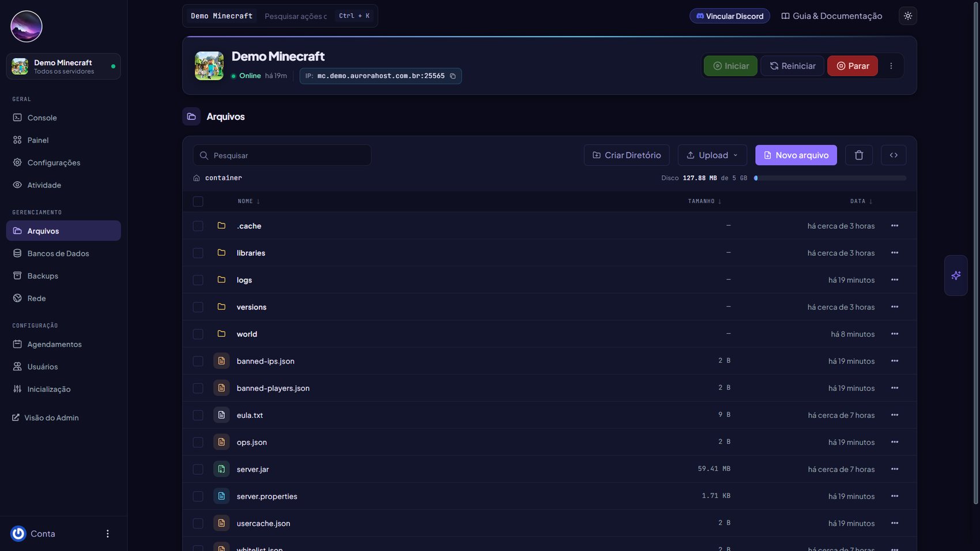This screenshot has width=980, height=551.
Task: Go to Bancos de Dados page
Action: 63,254
